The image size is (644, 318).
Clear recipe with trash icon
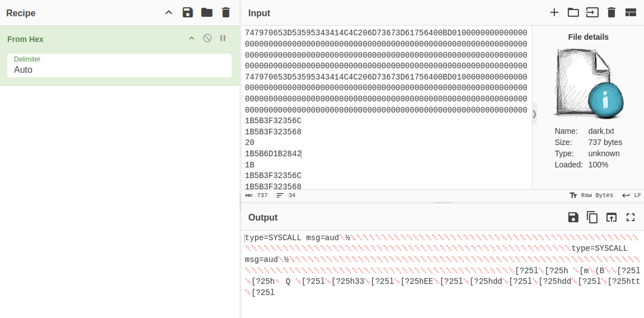226,13
